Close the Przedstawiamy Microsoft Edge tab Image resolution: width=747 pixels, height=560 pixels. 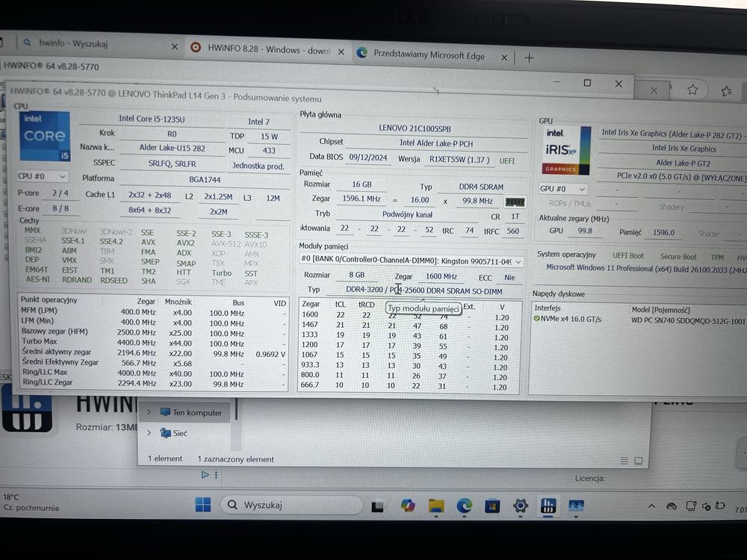click(x=504, y=57)
